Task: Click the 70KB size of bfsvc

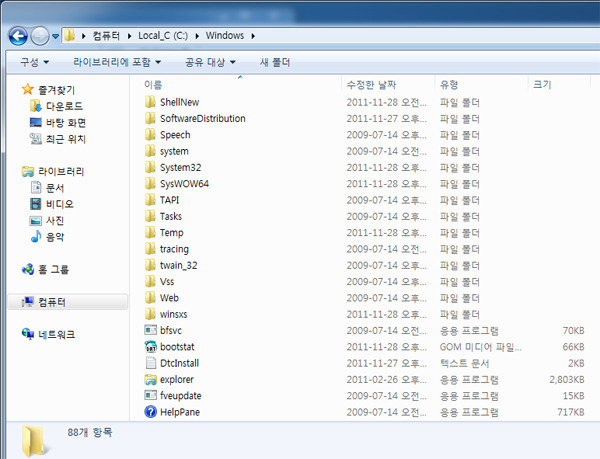Action: pyautogui.click(x=573, y=330)
